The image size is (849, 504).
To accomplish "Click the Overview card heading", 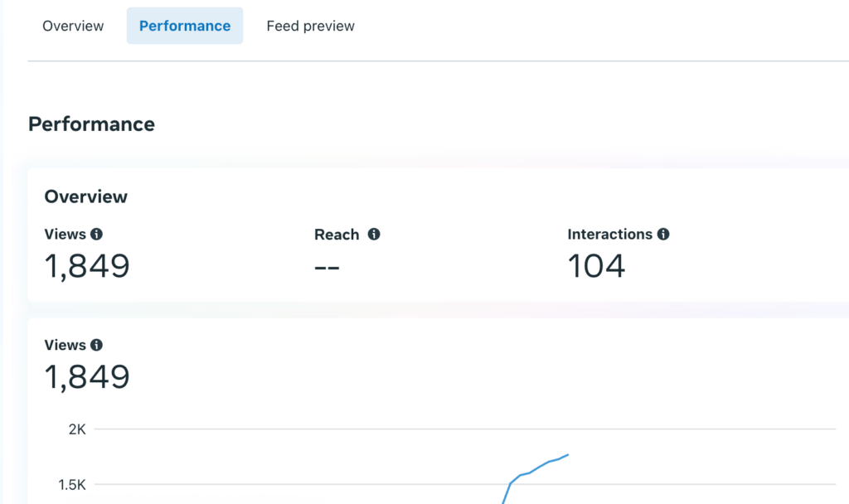I will click(85, 196).
